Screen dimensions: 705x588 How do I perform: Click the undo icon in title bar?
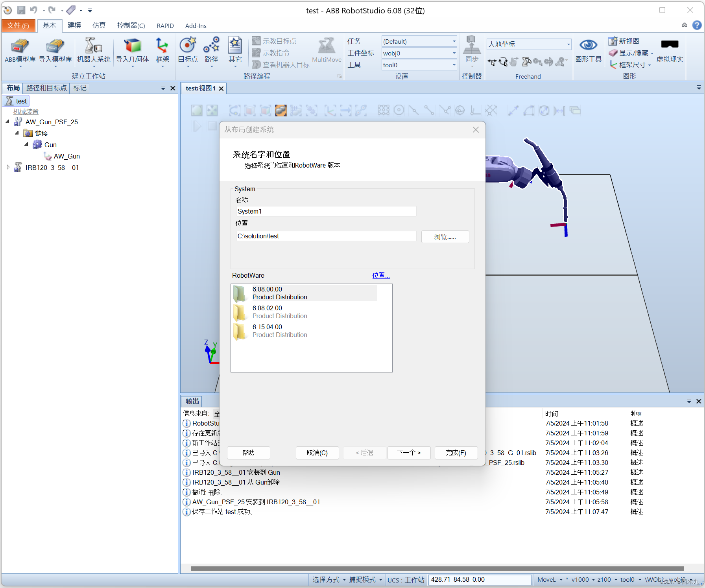pos(34,10)
